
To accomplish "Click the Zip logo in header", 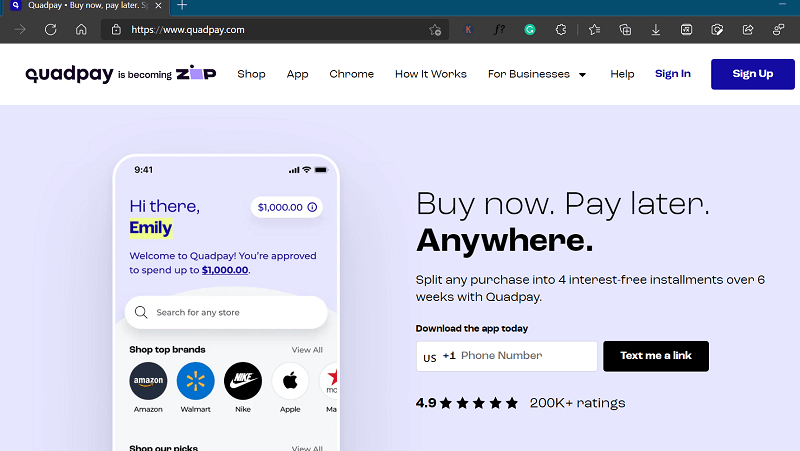I will pyautogui.click(x=196, y=72).
